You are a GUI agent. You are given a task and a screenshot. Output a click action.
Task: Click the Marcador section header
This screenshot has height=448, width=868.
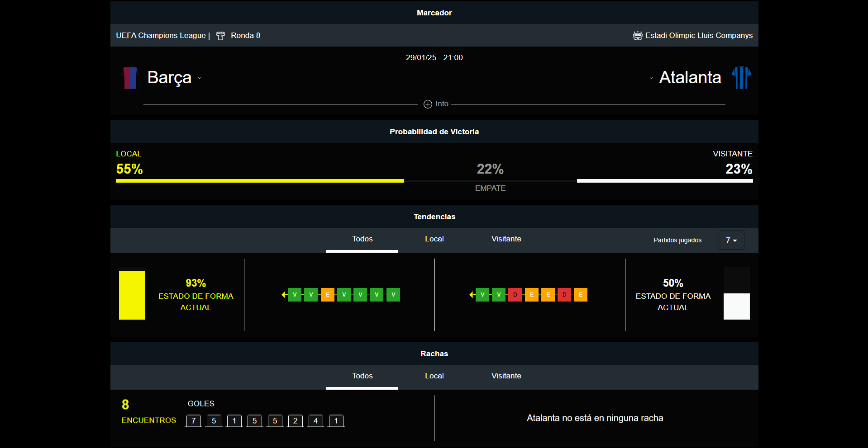click(x=434, y=13)
